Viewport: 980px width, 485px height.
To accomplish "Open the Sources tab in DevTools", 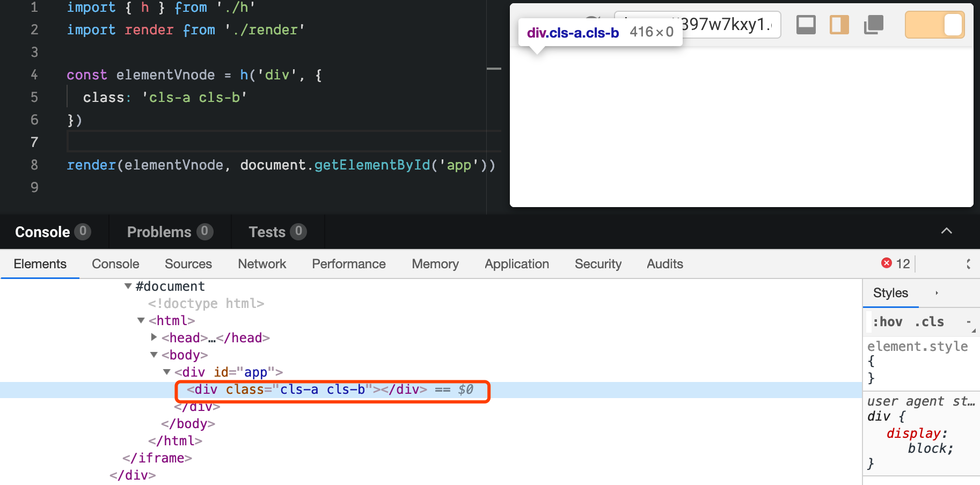I will click(x=188, y=264).
